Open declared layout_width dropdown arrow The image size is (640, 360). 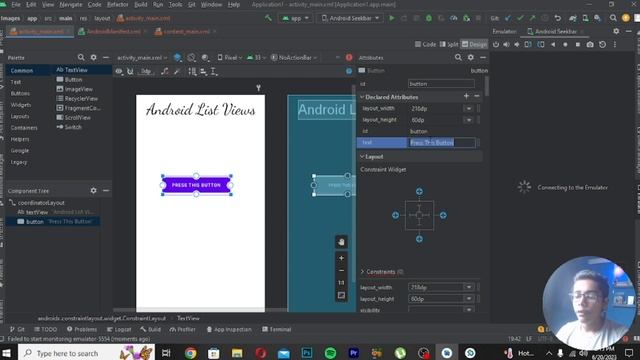pyautogui.click(x=469, y=109)
